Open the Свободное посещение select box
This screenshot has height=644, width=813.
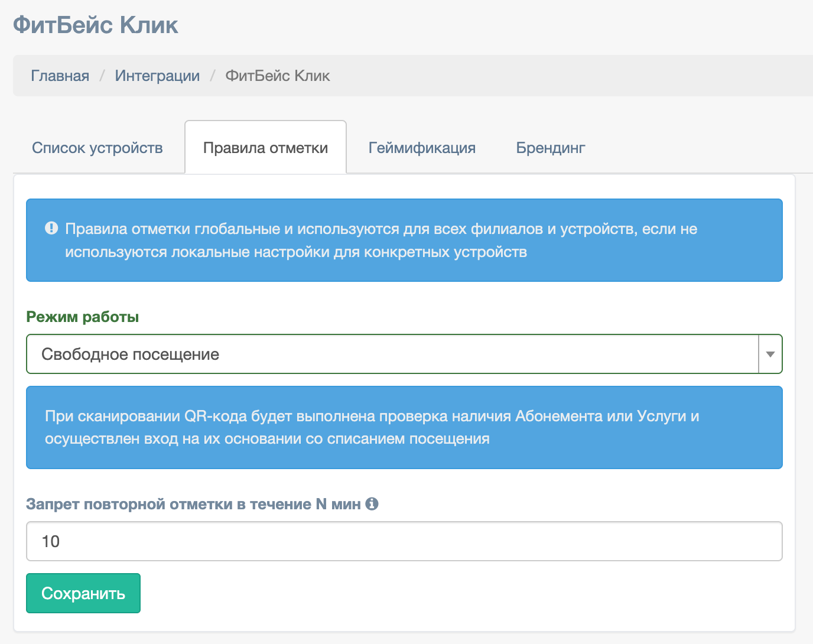[x=390, y=354]
